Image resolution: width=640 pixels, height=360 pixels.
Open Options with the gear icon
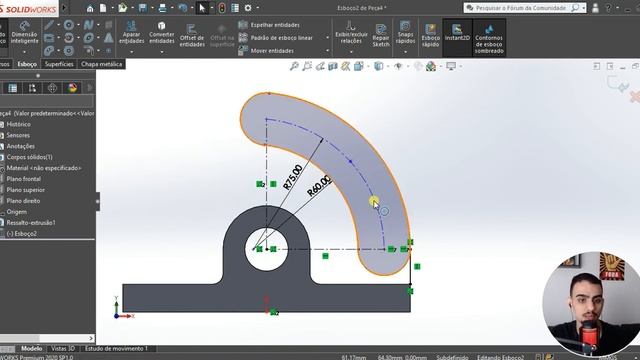pos(248,8)
